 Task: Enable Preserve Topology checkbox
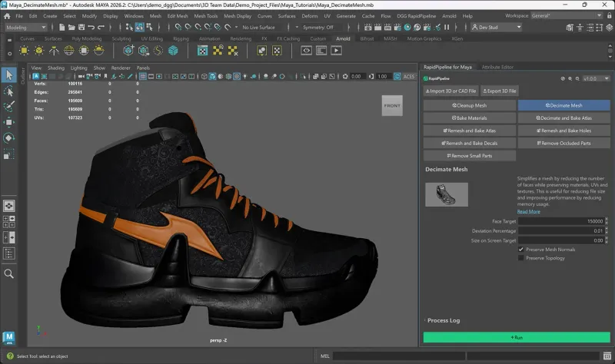click(x=521, y=258)
